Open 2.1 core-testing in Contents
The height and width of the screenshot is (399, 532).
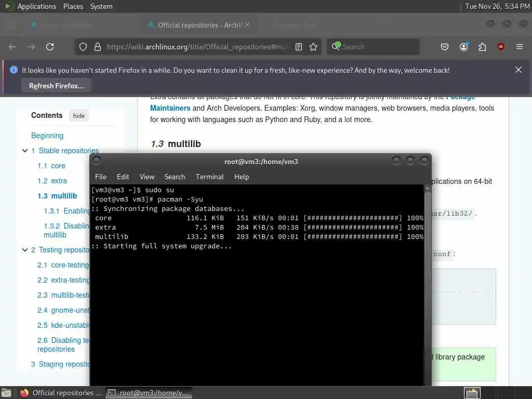tap(63, 265)
